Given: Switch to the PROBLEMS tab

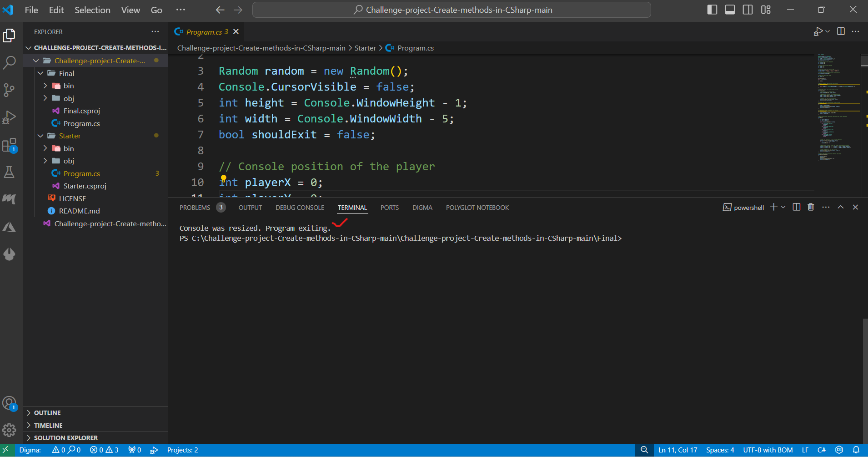Looking at the screenshot, I should (x=195, y=208).
